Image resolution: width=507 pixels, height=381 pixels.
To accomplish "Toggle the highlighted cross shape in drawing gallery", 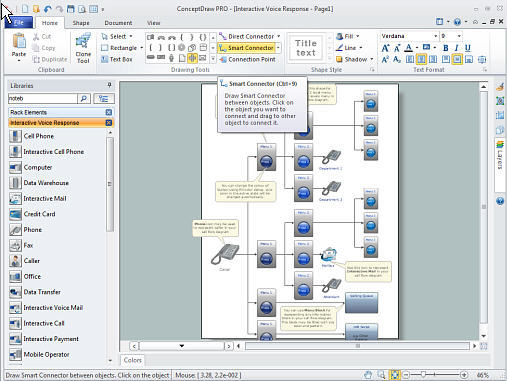I will (x=192, y=58).
